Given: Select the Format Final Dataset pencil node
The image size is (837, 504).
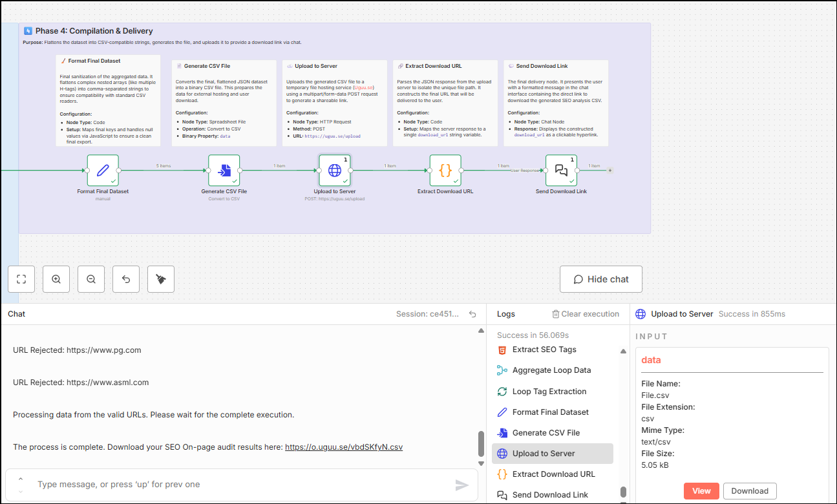Looking at the screenshot, I should click(103, 171).
